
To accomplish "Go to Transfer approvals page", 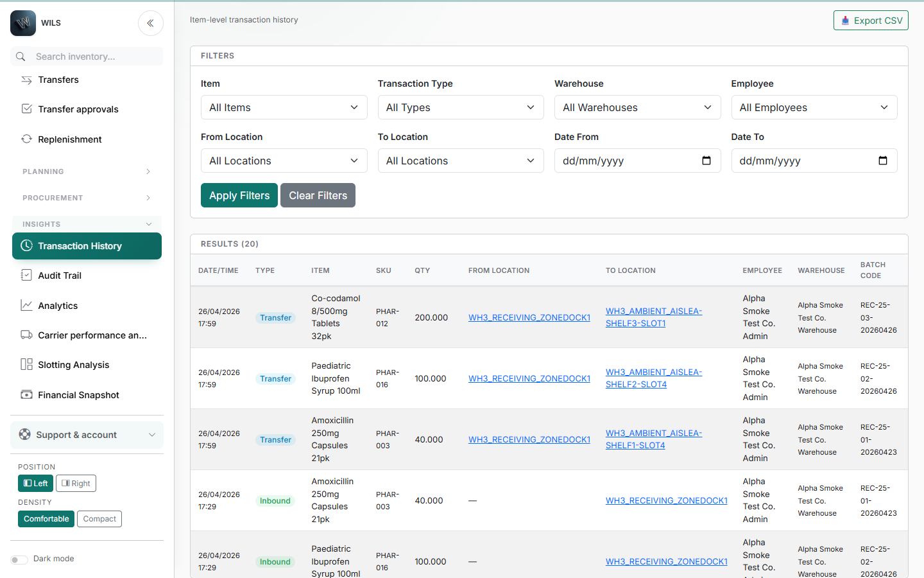I will click(87, 109).
